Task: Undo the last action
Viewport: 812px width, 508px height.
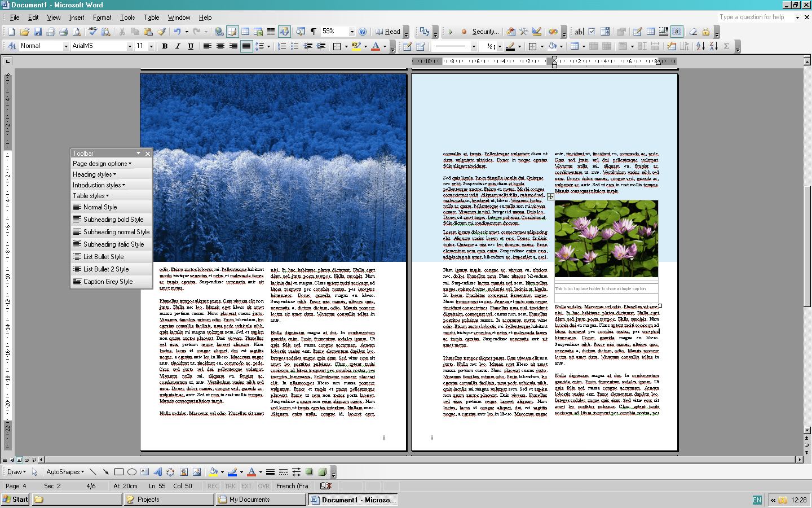Action: (178, 32)
